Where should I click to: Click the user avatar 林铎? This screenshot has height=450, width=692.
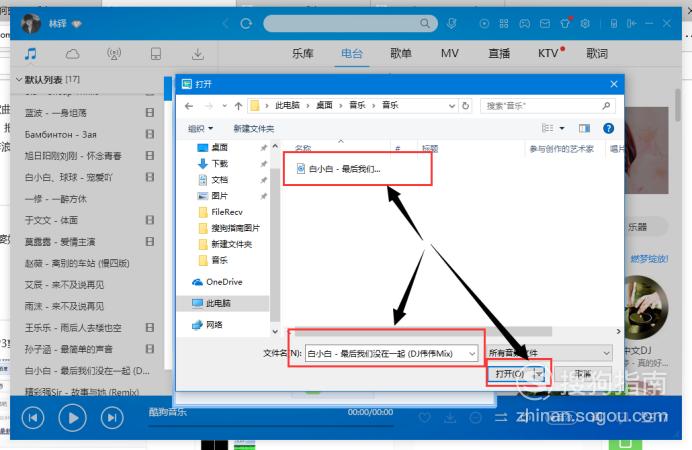click(31, 23)
